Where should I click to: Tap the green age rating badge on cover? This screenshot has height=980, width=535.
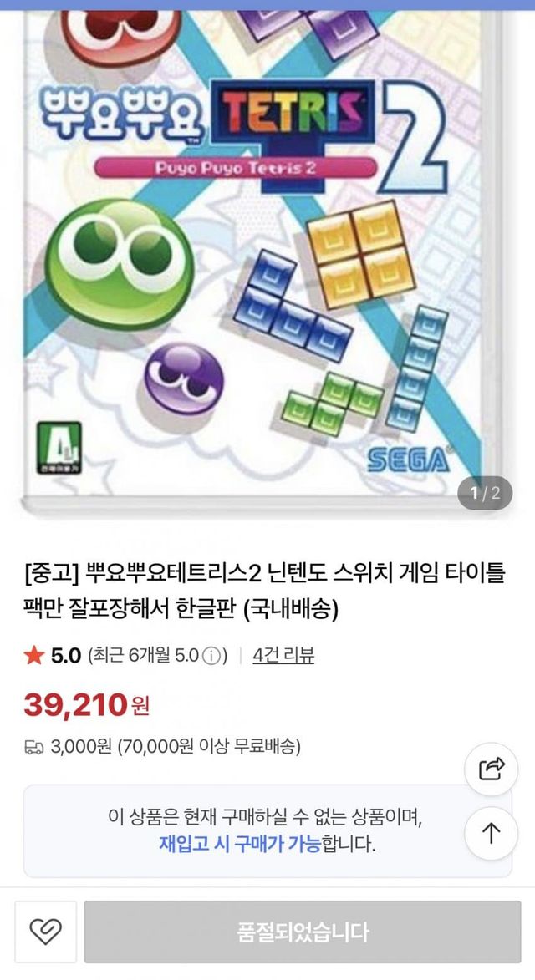pos(59,448)
